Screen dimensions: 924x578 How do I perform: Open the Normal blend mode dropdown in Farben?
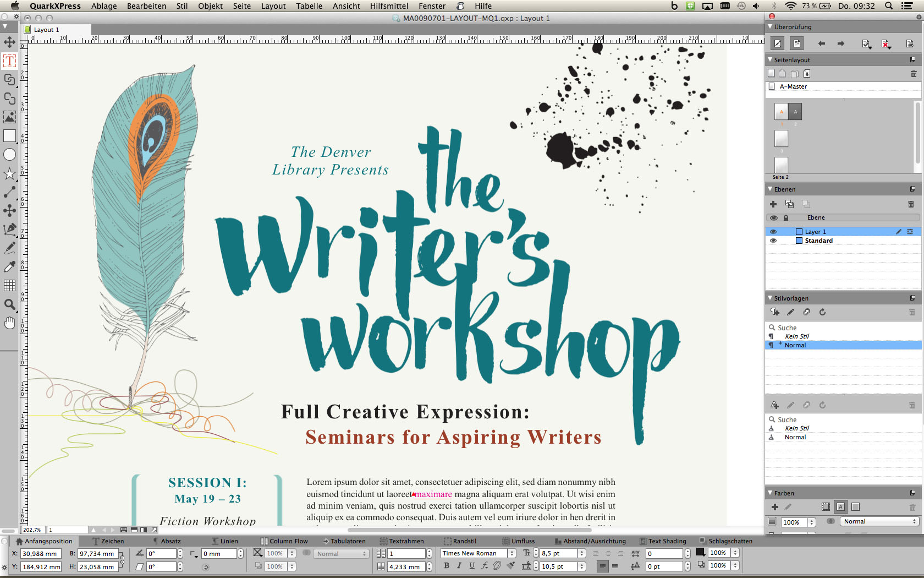(879, 521)
